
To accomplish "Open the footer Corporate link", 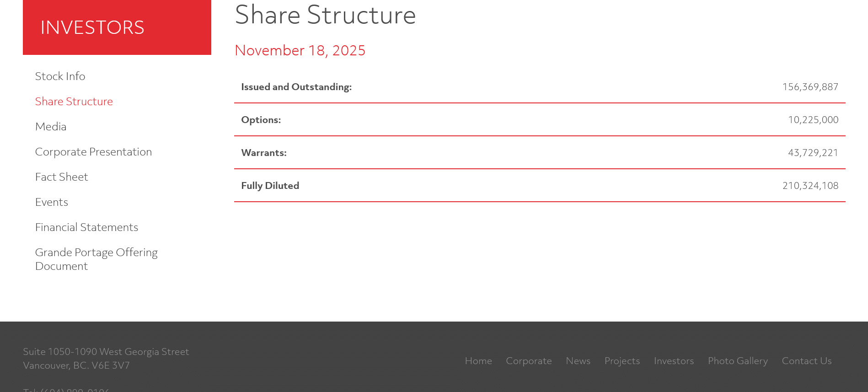I will 529,361.
